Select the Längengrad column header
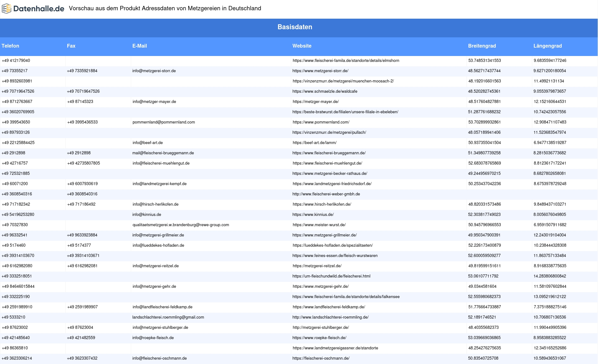Viewport: 598px width, 364px height. tap(548, 46)
